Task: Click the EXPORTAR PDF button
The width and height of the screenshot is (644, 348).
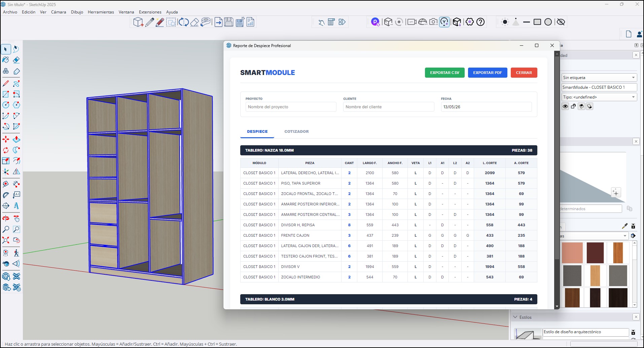Action: tap(488, 73)
